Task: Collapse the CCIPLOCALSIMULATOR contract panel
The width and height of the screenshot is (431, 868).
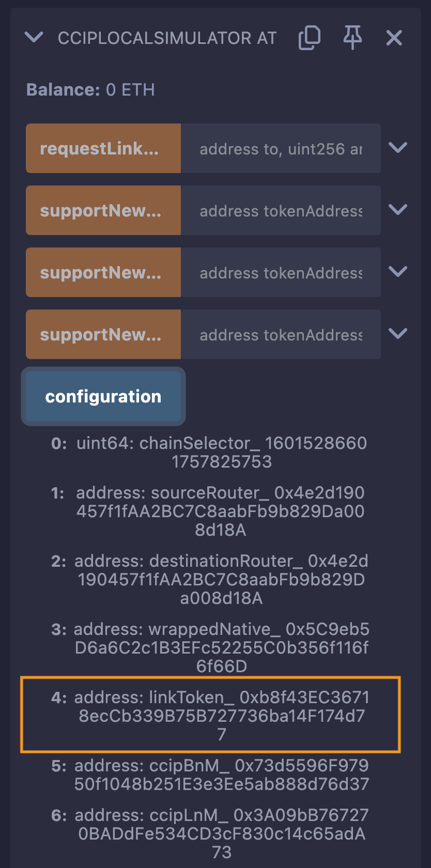Action: coord(34,37)
